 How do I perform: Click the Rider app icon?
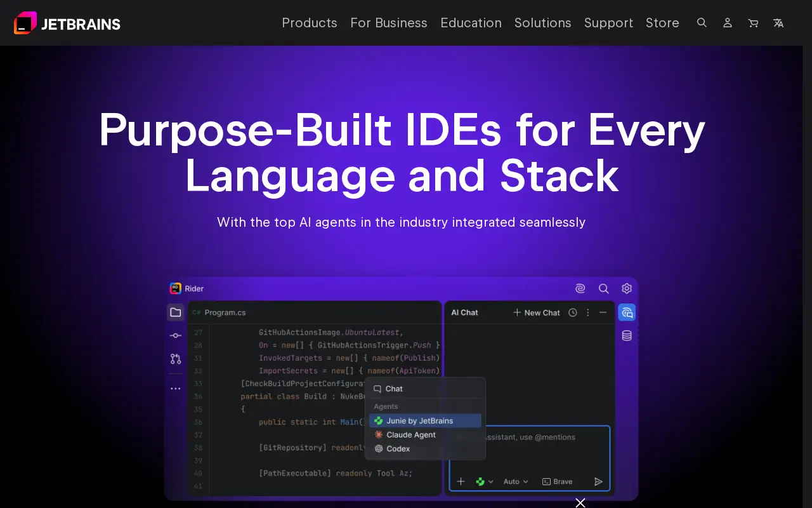pyautogui.click(x=176, y=288)
